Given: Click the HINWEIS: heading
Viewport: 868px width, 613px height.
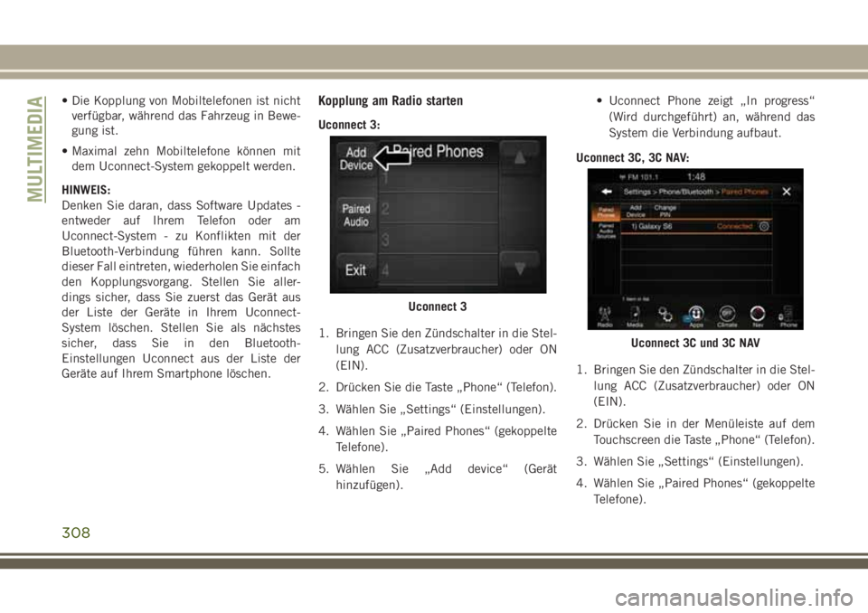Looking at the screenshot, I should pyautogui.click(x=86, y=190).
